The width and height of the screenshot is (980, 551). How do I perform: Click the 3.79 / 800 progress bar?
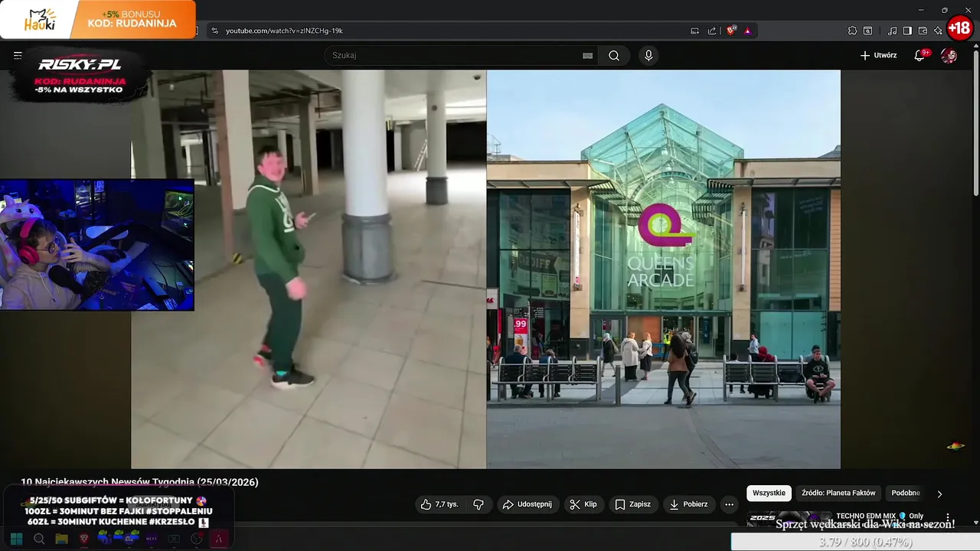(x=855, y=542)
